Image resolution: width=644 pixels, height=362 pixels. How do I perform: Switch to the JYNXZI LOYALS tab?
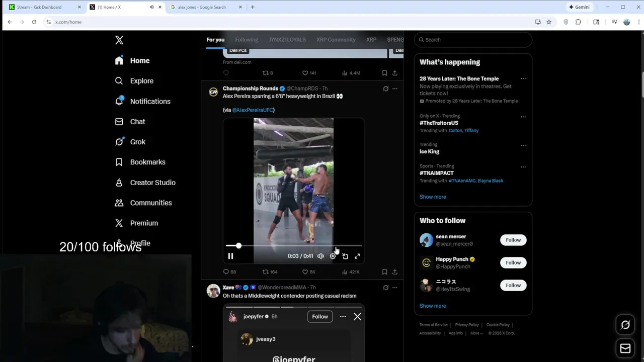pos(287,40)
